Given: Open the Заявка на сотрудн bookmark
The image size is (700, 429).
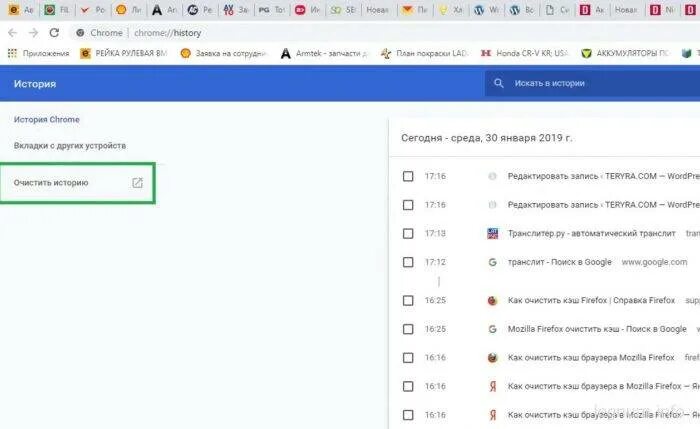Looking at the screenshot, I should pyautogui.click(x=223, y=53).
